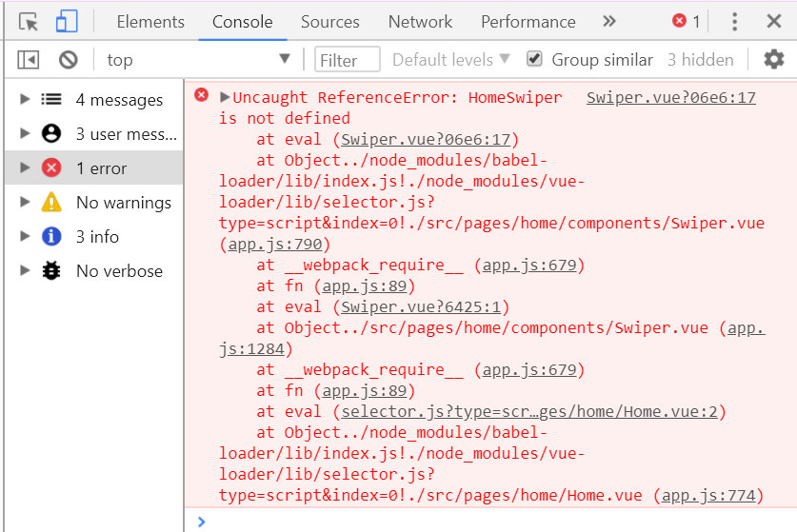This screenshot has height=532, width=797.
Task: Show more tabs with the double chevron
Action: [x=608, y=21]
